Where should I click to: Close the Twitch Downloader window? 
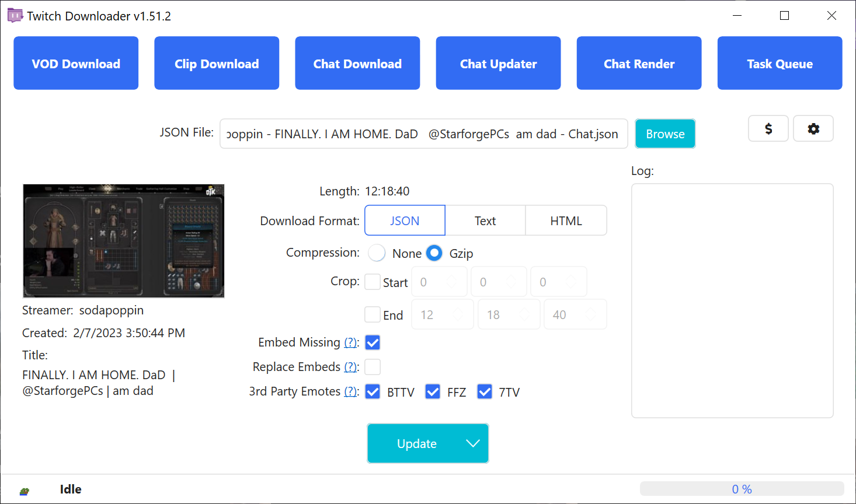coord(831,16)
